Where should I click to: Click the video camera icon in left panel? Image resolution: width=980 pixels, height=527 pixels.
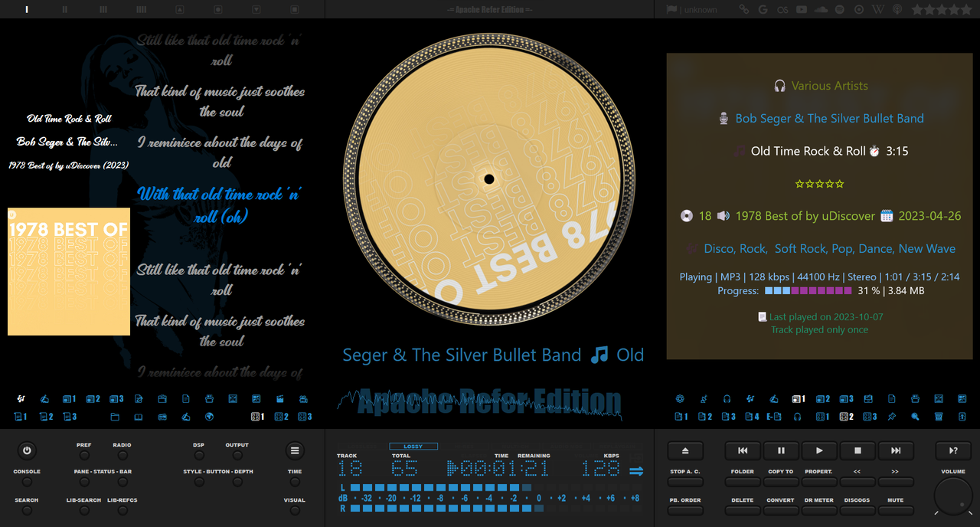coord(303,399)
